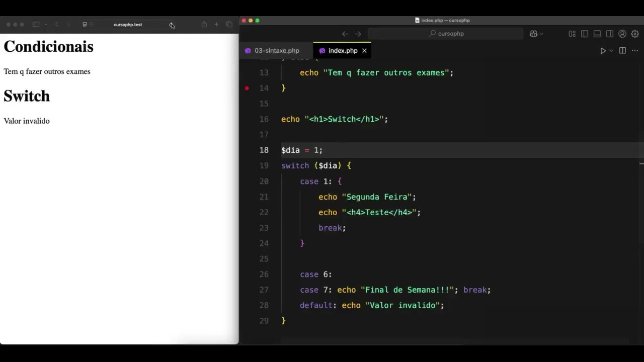The width and height of the screenshot is (644, 362).
Task: Toggle the bottom panel in VS Code
Action: [x=597, y=34]
